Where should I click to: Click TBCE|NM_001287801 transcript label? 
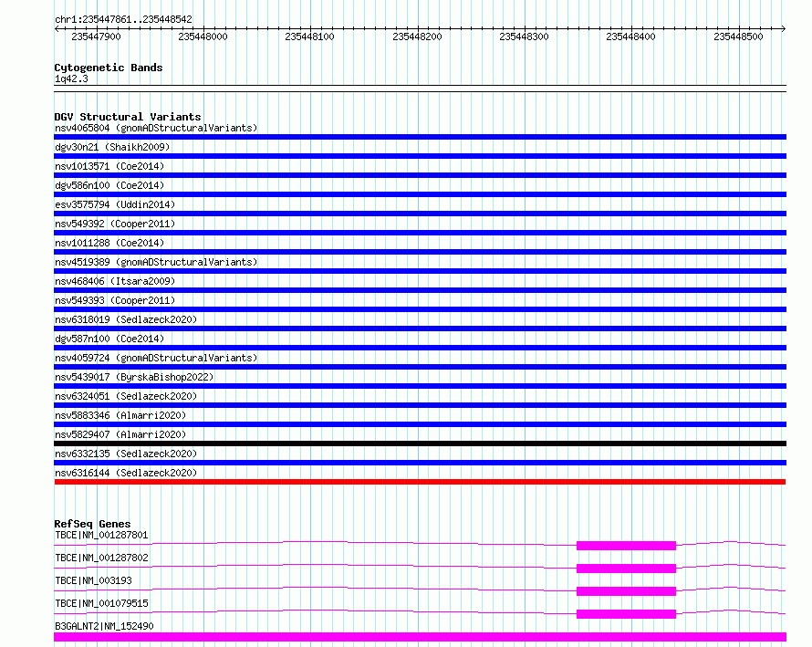(x=101, y=535)
